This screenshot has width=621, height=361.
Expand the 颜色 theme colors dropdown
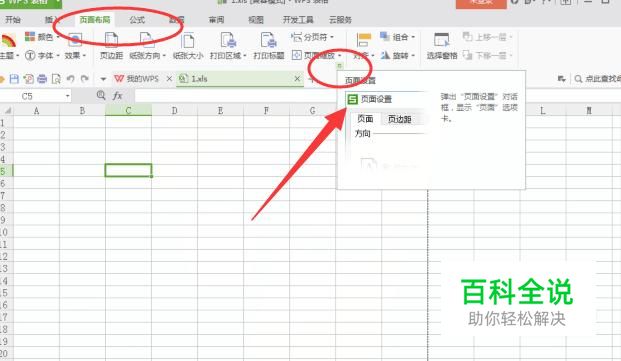point(58,37)
